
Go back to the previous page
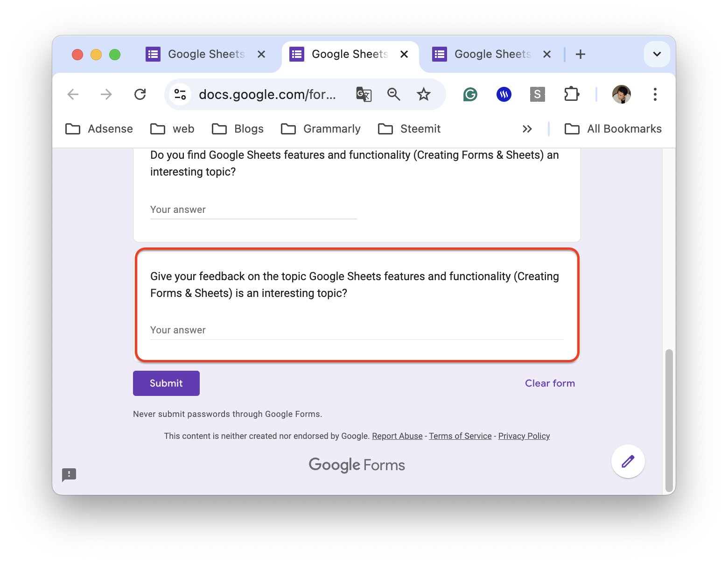click(73, 94)
